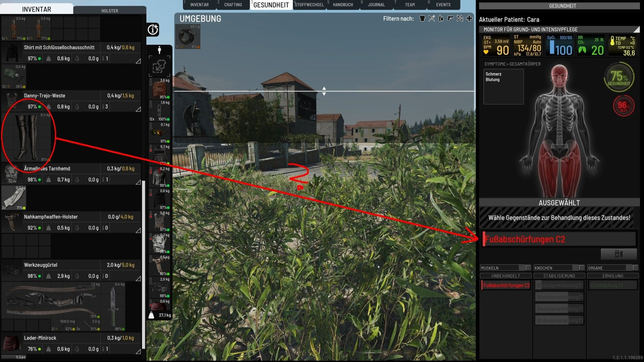This screenshot has width=644, height=362.
Task: Select the black thigh-high boots item
Action: [28, 136]
